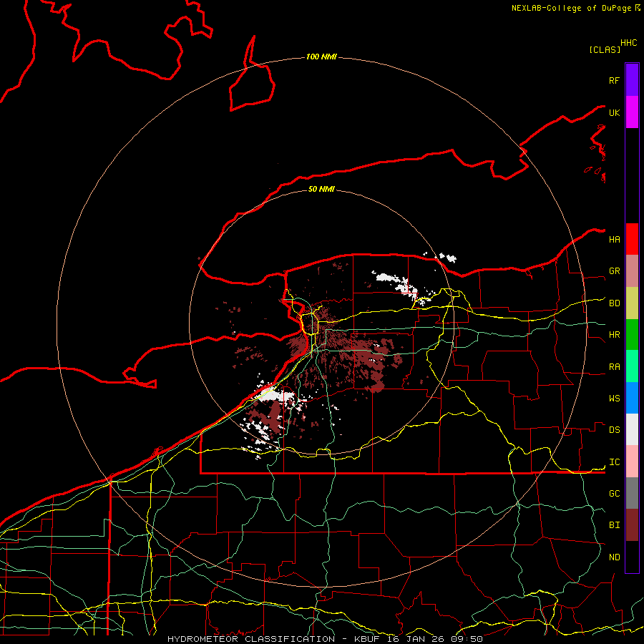Click the IC pink legend swatch
The width and height of the screenshot is (644, 644).
click(x=632, y=462)
